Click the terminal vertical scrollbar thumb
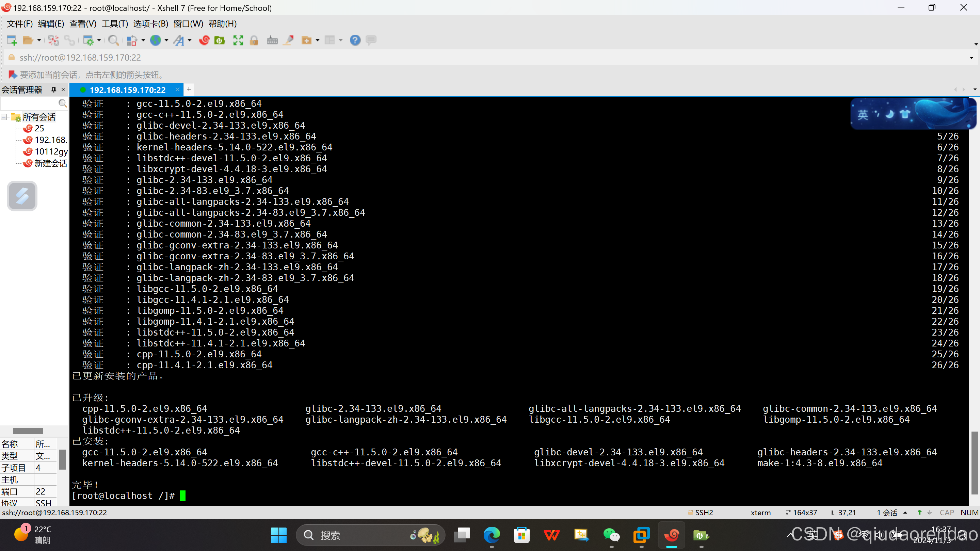 974,462
